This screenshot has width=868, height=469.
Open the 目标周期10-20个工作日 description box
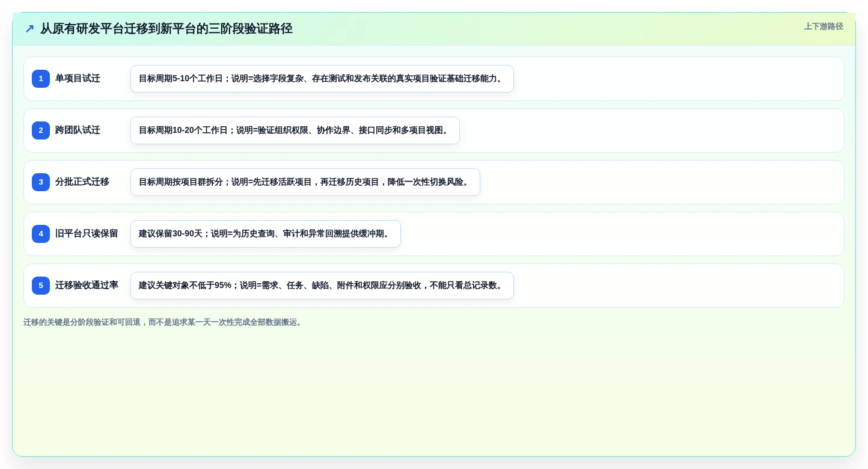(295, 130)
